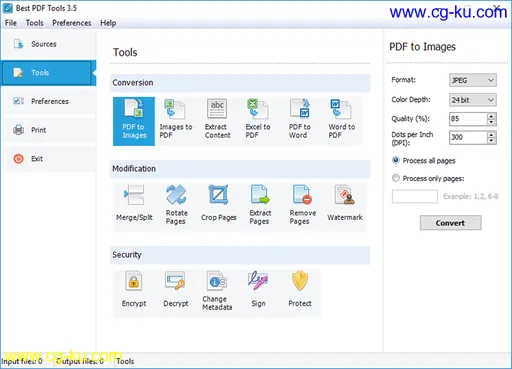Open the Merge/Split tool
This screenshot has width=512, height=369.
[x=134, y=207]
